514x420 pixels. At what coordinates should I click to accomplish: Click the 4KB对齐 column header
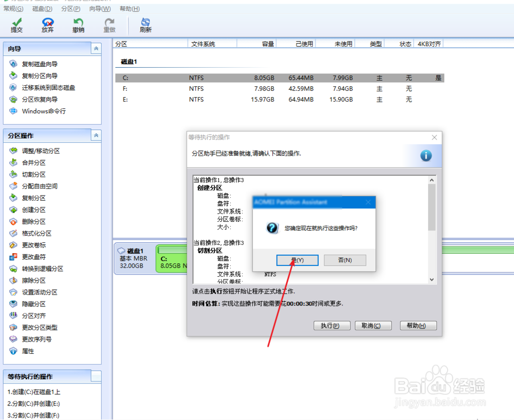429,44
